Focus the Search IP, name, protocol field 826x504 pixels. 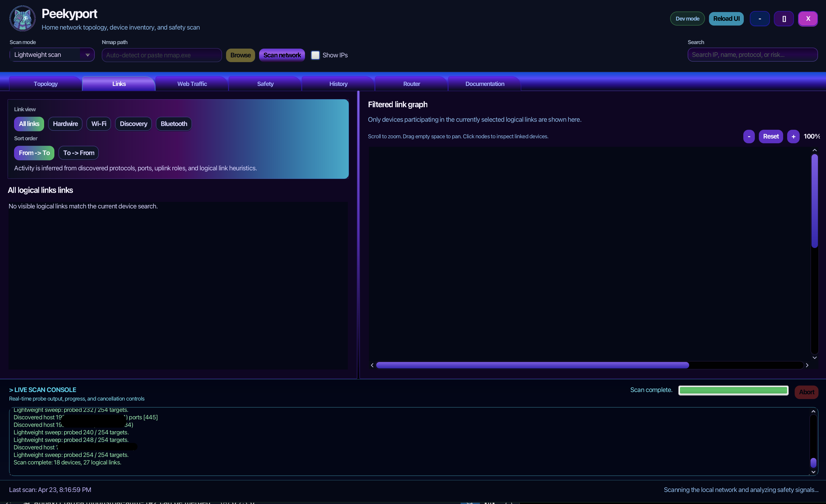(x=753, y=55)
